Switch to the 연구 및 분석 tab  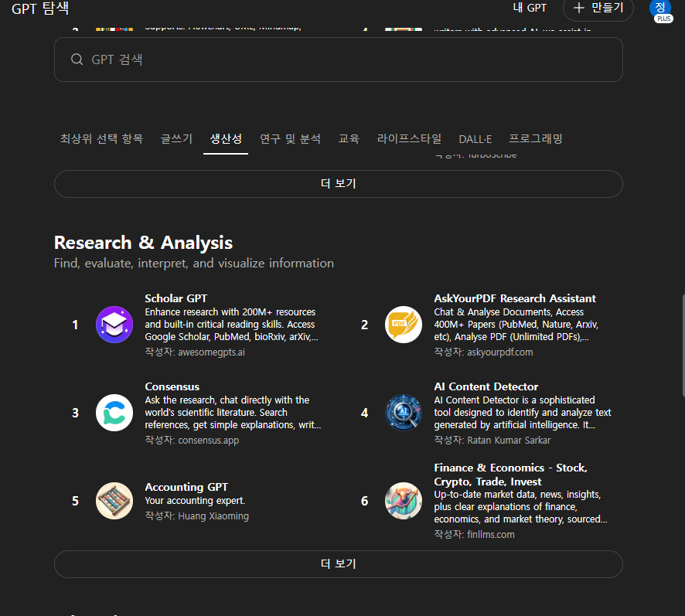point(291,139)
